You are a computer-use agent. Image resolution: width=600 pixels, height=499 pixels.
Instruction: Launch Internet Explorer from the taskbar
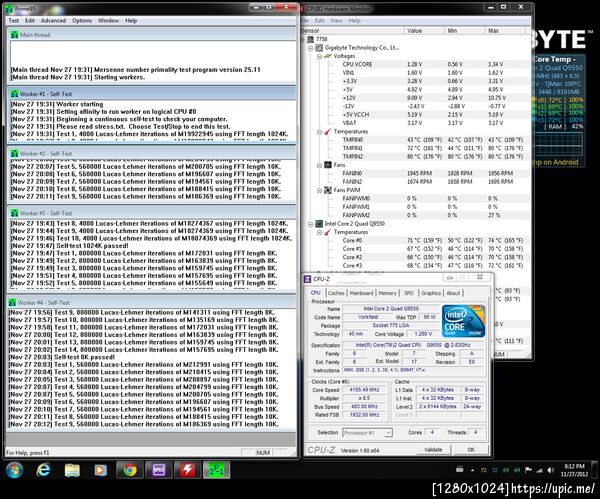coord(43,470)
